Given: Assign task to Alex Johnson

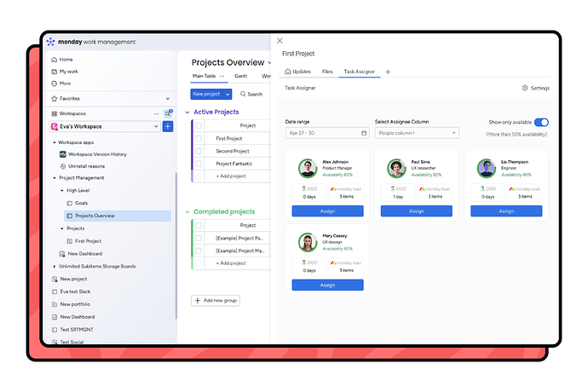Looking at the screenshot, I should (327, 211).
